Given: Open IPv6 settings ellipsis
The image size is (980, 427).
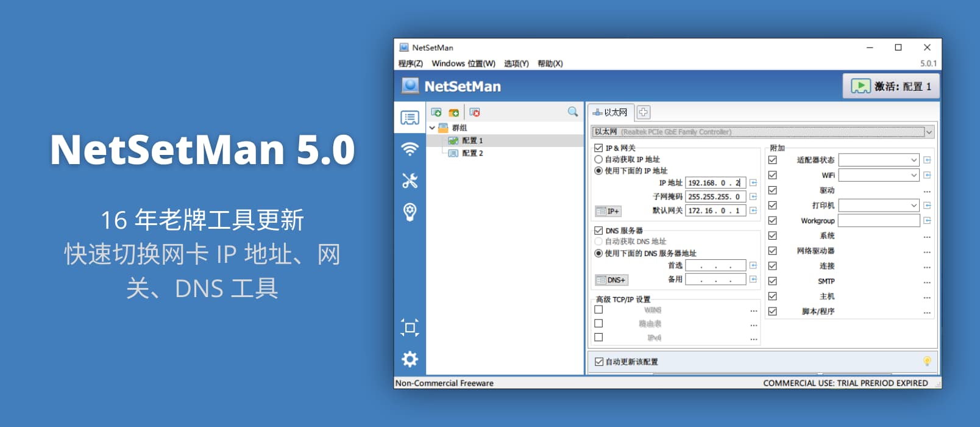Looking at the screenshot, I should click(753, 339).
